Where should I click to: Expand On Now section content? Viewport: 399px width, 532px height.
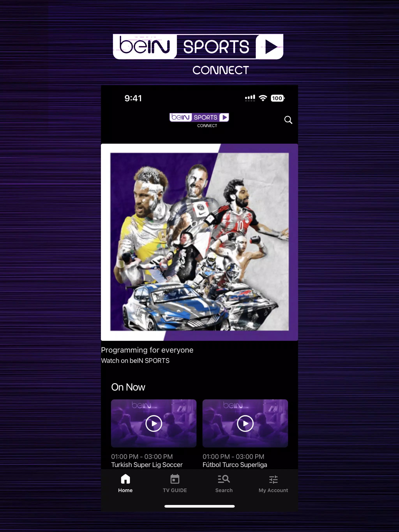click(x=128, y=386)
